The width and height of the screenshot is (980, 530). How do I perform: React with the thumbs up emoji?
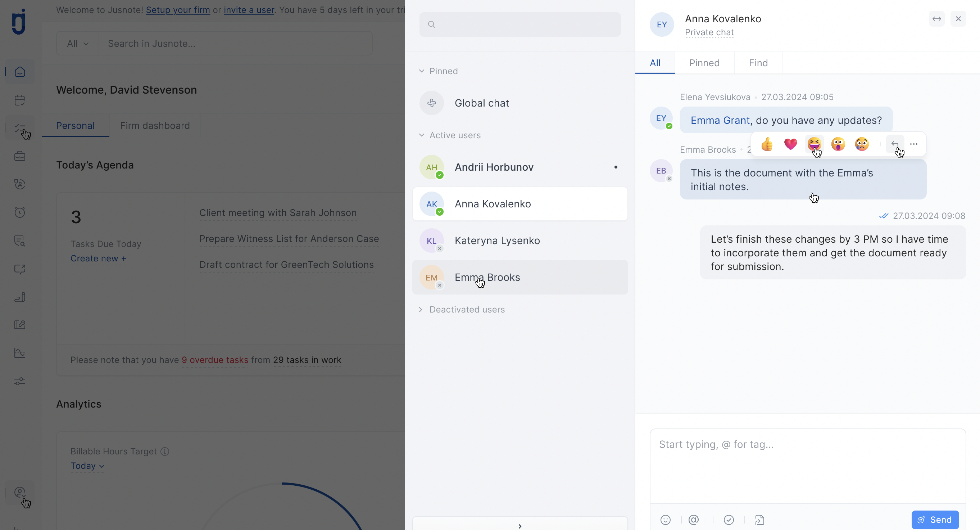click(x=767, y=144)
